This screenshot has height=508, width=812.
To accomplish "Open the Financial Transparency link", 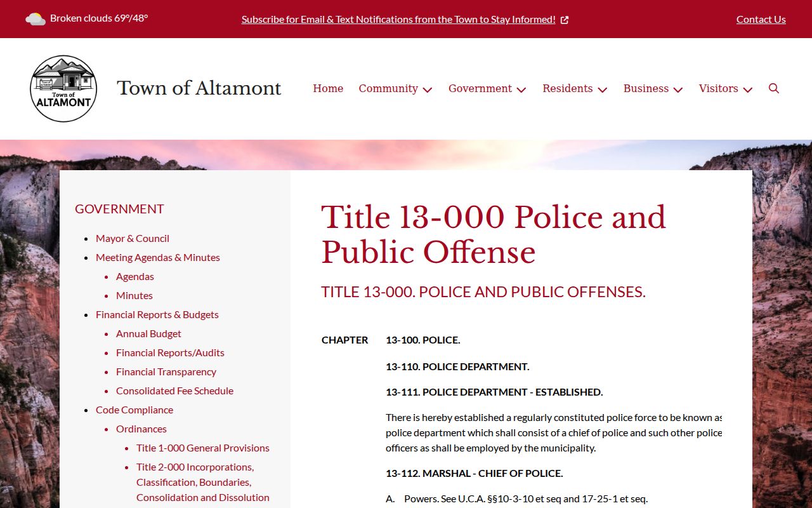I will click(166, 371).
